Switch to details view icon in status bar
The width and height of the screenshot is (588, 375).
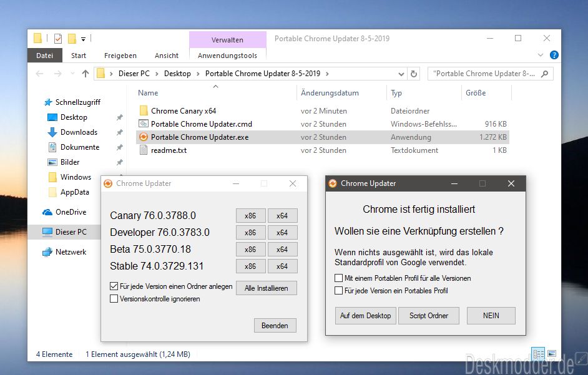tap(538, 354)
